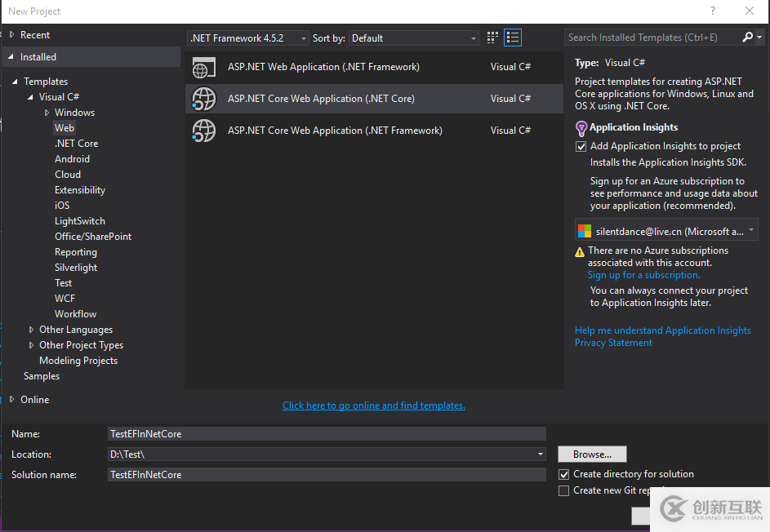Screen dimensions: 770x532
Task: Switch to the Online templates section
Action: (34, 399)
